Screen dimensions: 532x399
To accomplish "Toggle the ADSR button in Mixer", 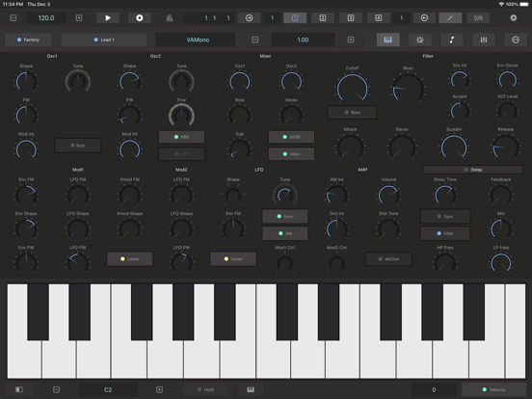I will pos(291,137).
